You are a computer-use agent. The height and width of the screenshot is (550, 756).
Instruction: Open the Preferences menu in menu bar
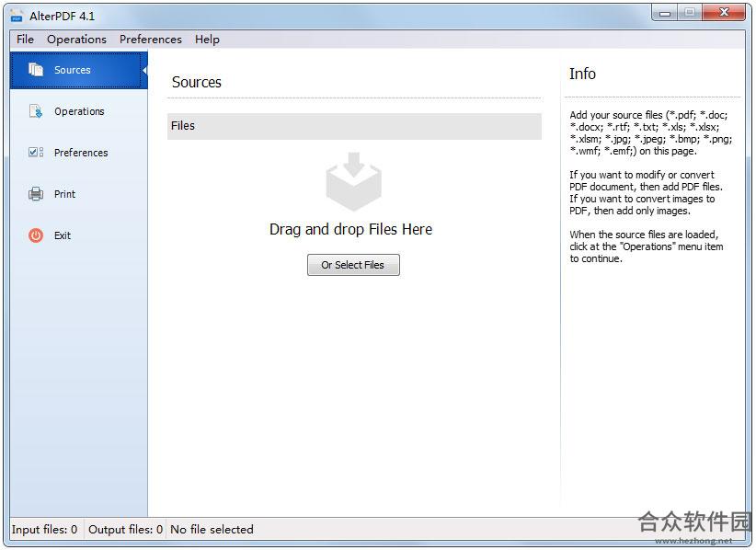pos(151,39)
